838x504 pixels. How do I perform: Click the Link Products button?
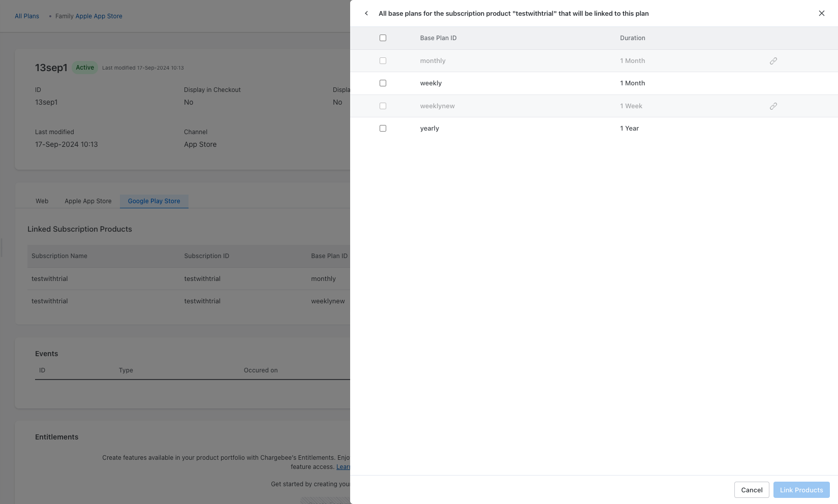coord(801,490)
